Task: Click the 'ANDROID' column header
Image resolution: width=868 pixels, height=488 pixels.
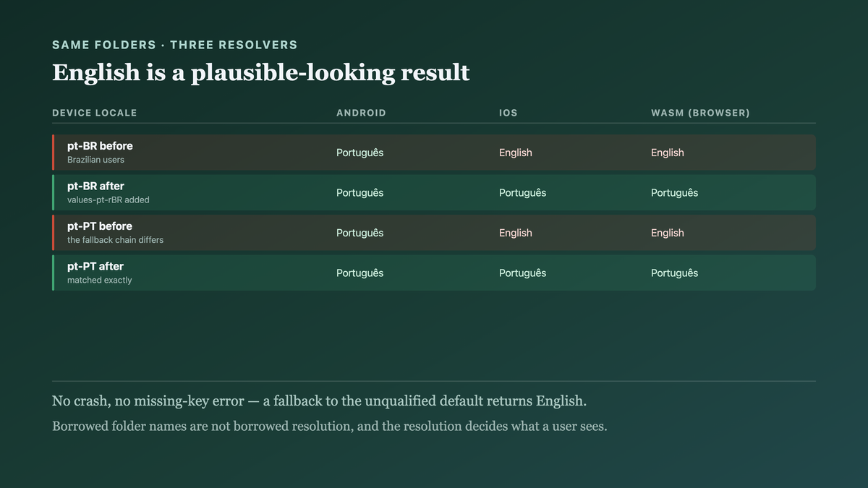Action: [361, 113]
